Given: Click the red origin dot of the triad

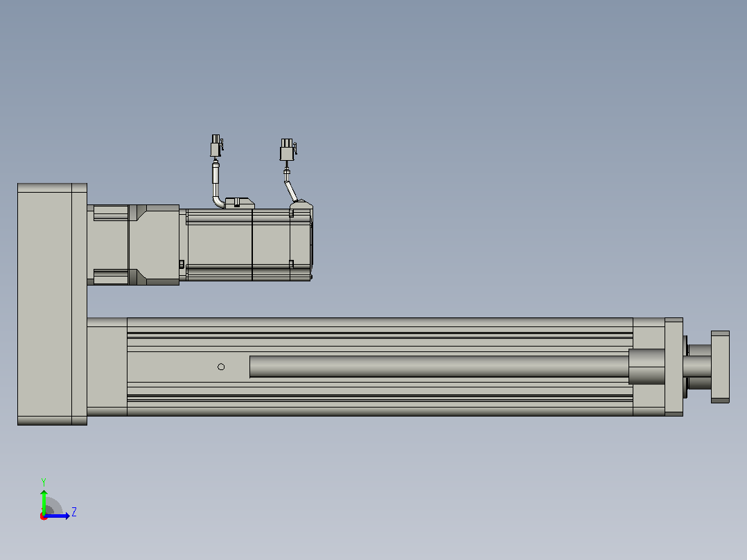Looking at the screenshot, I should click(44, 516).
